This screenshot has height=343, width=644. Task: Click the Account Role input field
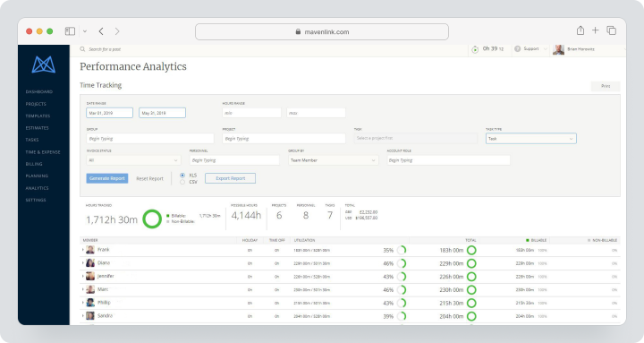click(448, 160)
